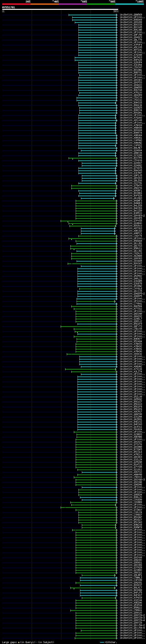Select hit UniRef100_B3M5I0

(131, 213)
